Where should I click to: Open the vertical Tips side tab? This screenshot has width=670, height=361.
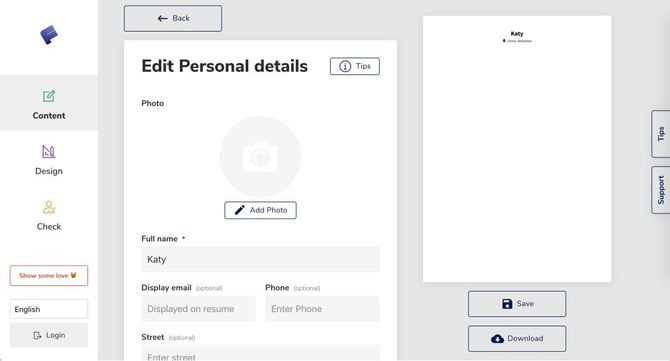(661, 134)
